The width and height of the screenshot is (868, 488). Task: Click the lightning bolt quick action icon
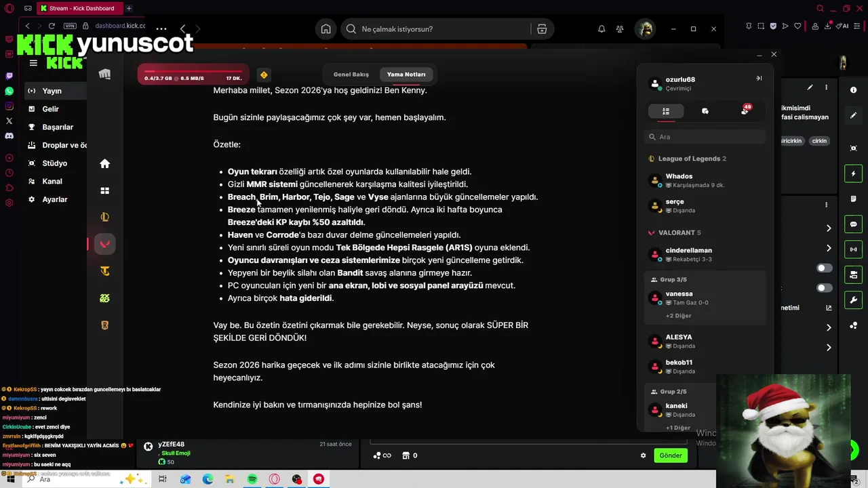tap(853, 174)
